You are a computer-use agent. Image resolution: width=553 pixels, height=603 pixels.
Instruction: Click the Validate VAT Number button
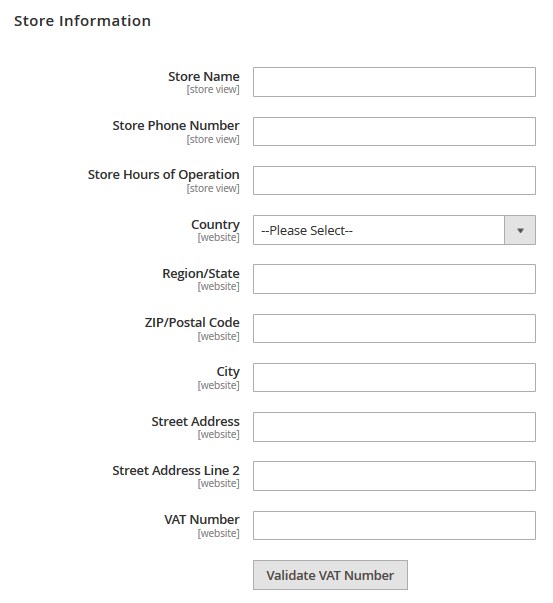pos(330,575)
